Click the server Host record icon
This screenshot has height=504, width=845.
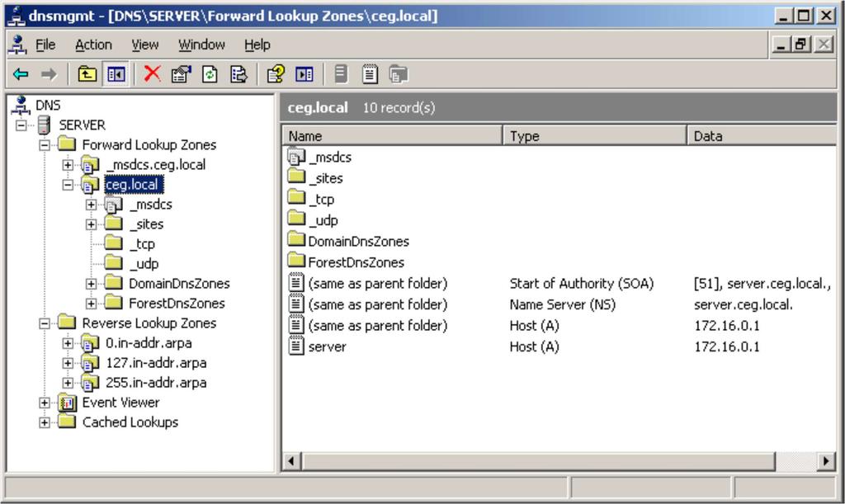[296, 346]
